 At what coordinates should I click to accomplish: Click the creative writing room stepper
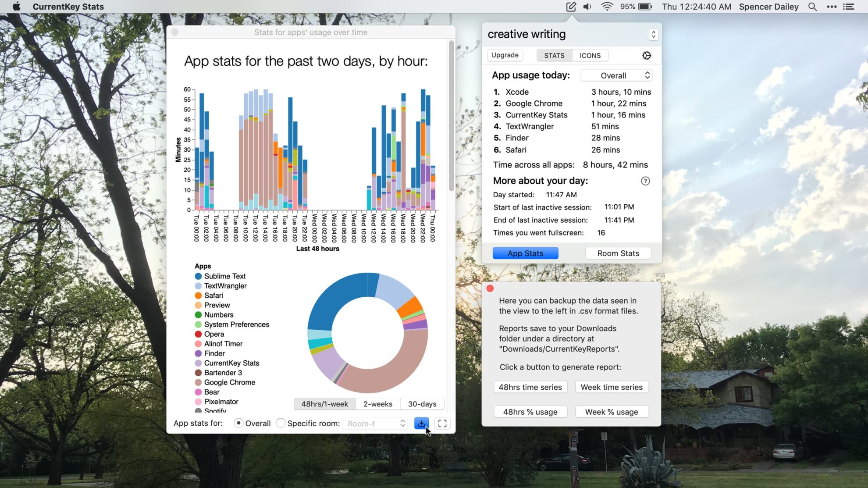[654, 34]
